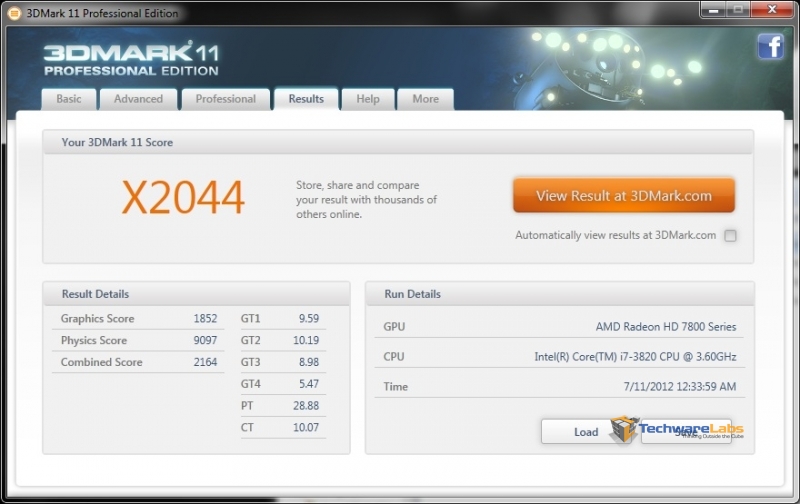Click the Your 3DMark 11 Score header
This screenshot has width=800, height=504.
pos(398,142)
